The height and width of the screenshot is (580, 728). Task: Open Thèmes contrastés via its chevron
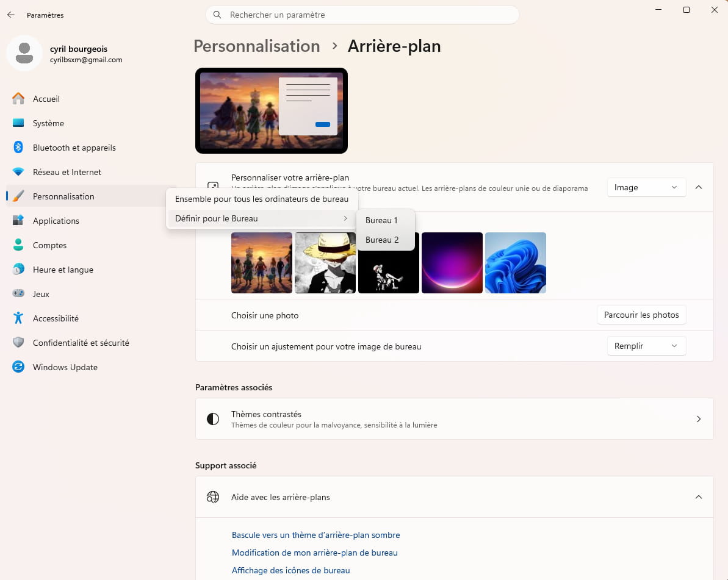pyautogui.click(x=698, y=419)
